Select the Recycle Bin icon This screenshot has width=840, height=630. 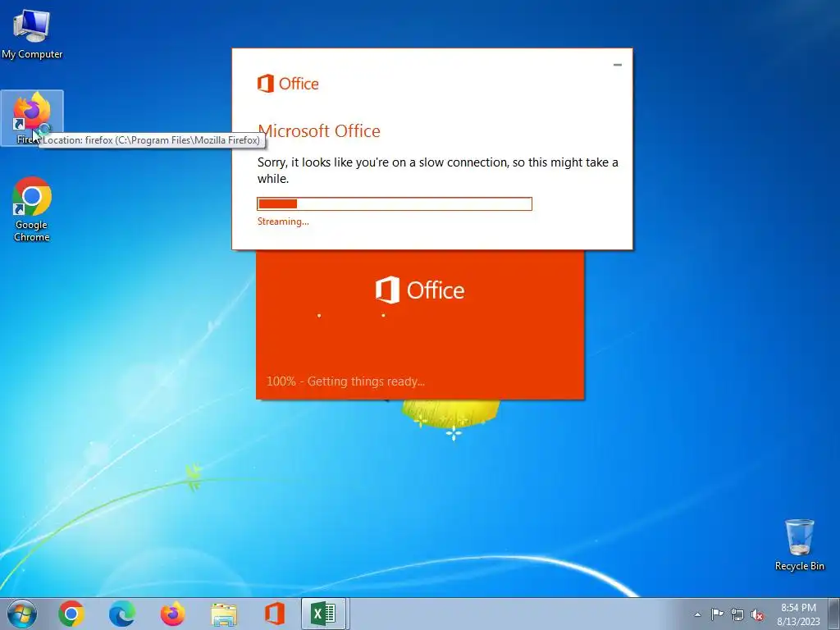tap(799, 545)
